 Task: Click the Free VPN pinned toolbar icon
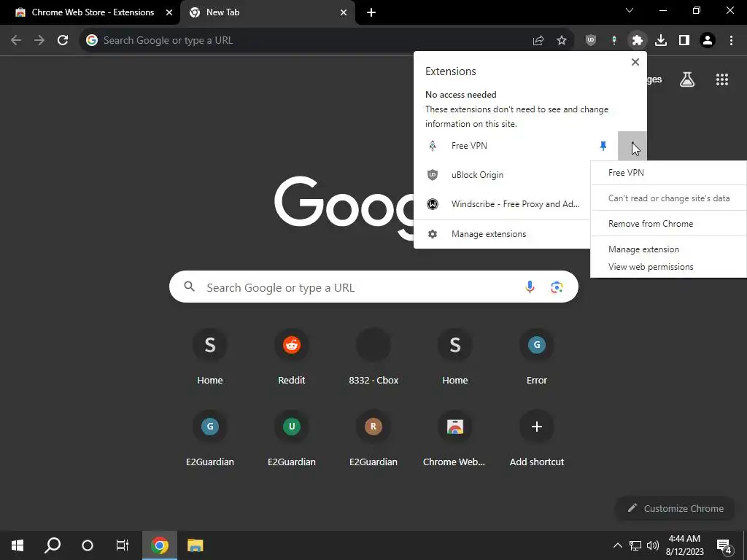[x=614, y=41]
